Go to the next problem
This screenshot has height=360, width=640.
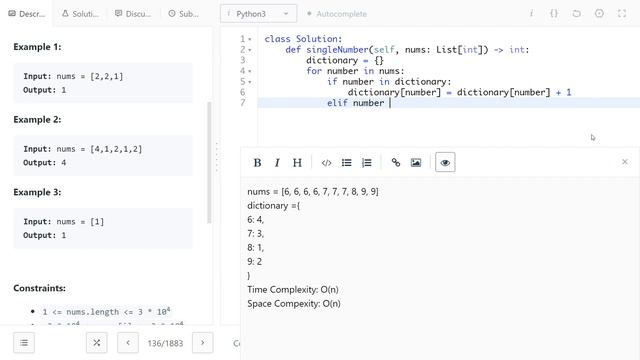tap(202, 343)
